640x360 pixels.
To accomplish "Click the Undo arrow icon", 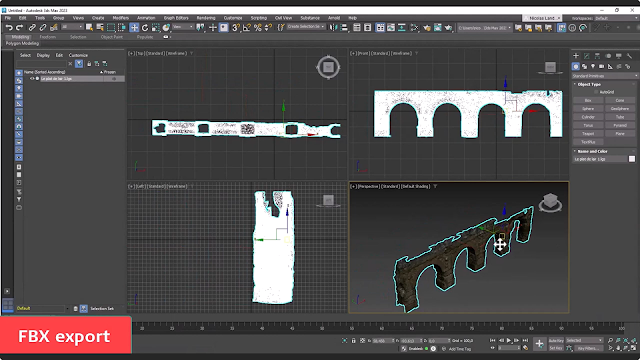I will pyautogui.click(x=9, y=27).
